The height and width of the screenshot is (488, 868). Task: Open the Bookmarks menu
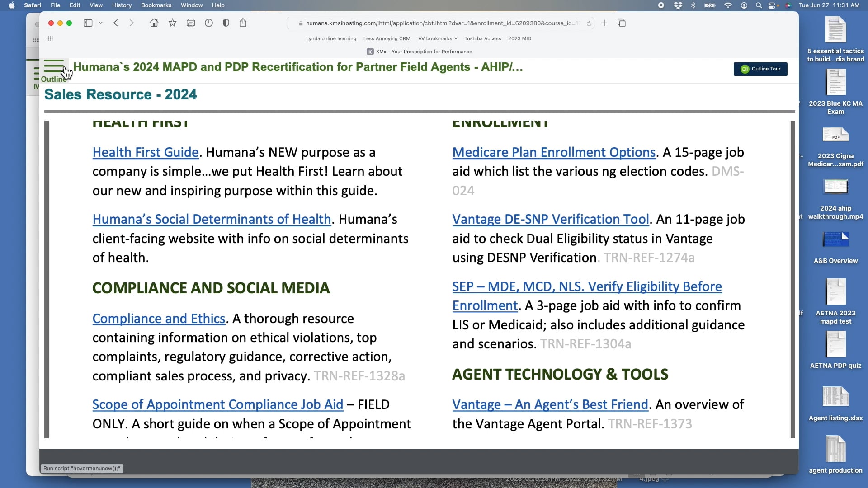pos(156,5)
